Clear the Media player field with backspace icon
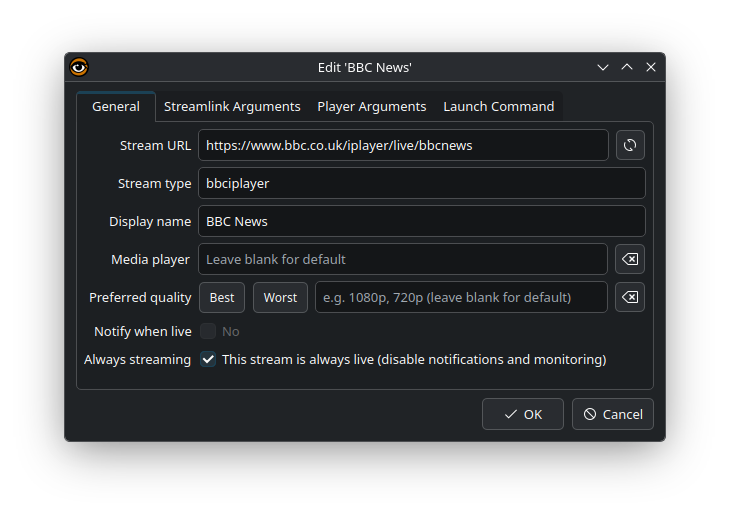 coord(630,259)
